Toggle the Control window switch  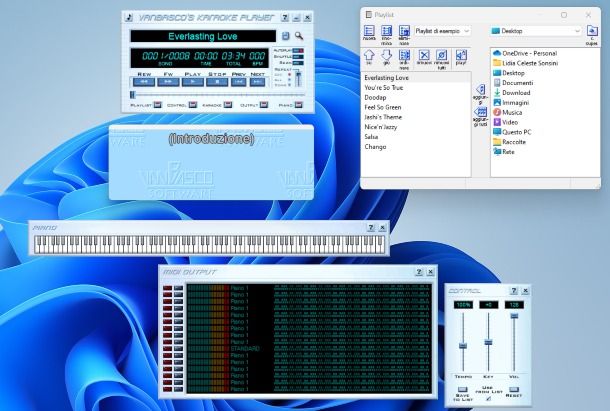[x=193, y=105]
